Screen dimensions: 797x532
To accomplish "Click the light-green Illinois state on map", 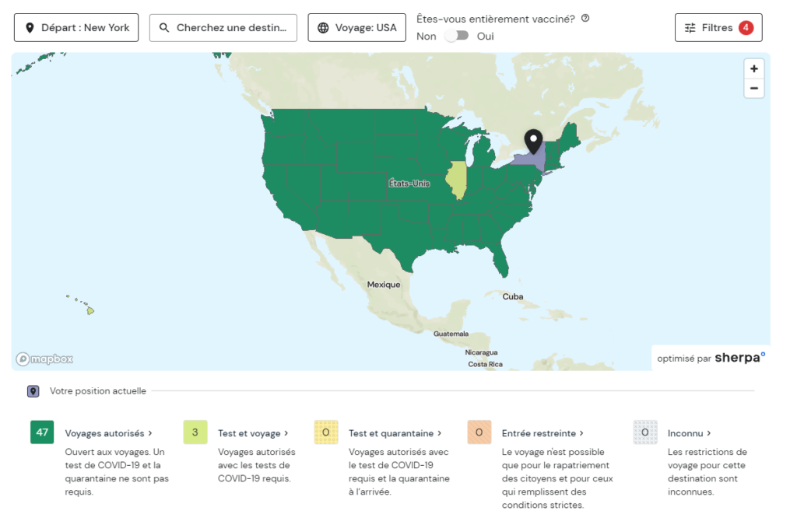I will point(456,180).
